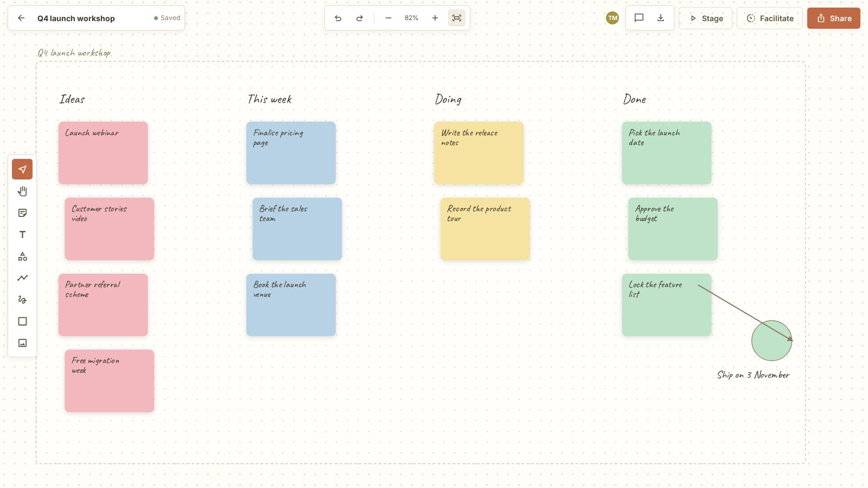This screenshot has width=868, height=488.
Task: Select the Write the release notes sticky
Action: 478,153
